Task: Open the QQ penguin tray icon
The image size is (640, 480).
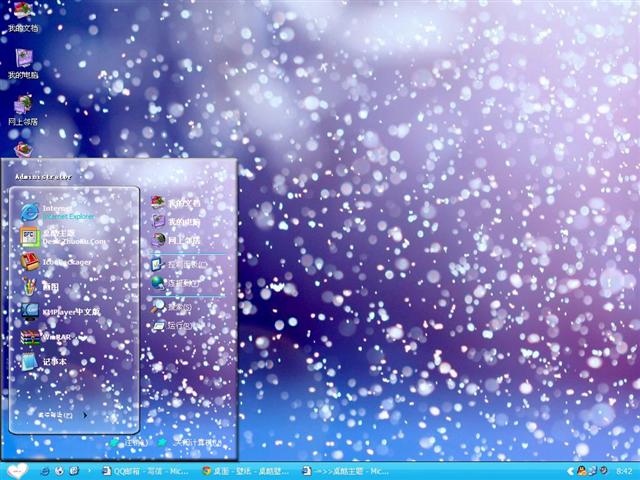Action: (x=582, y=471)
